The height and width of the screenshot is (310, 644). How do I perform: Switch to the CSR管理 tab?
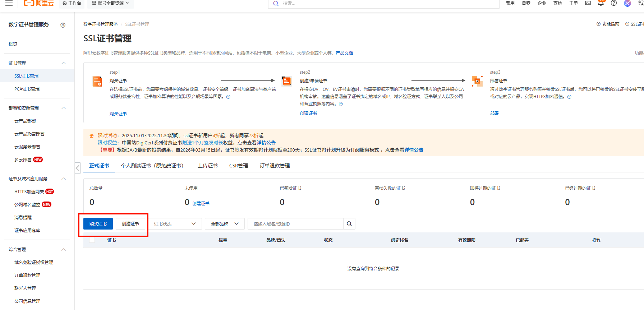point(239,166)
